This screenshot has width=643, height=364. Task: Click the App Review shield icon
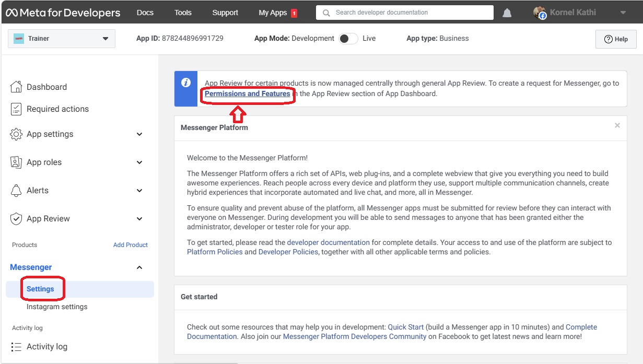pyautogui.click(x=16, y=219)
